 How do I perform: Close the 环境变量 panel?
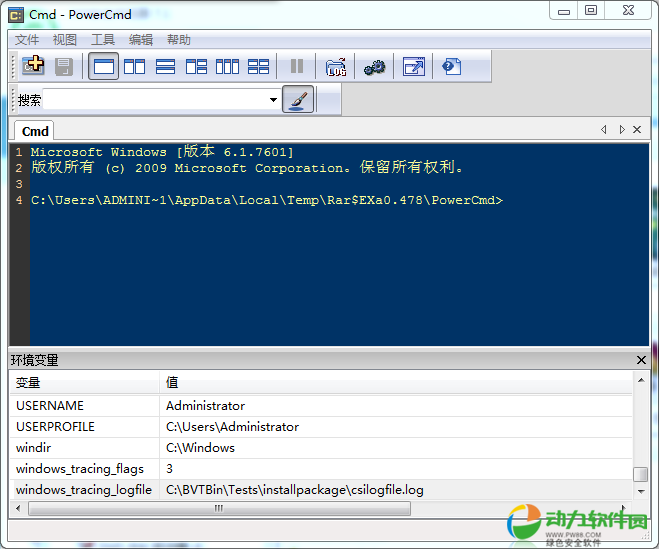pyautogui.click(x=641, y=360)
